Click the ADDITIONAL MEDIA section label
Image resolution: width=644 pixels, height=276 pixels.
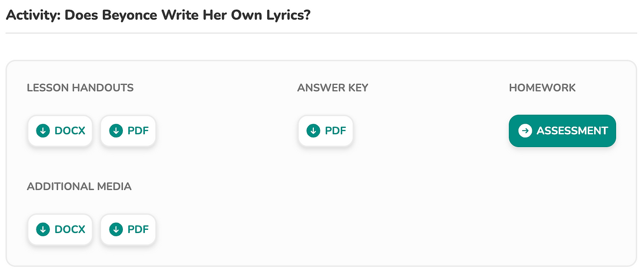click(x=79, y=186)
